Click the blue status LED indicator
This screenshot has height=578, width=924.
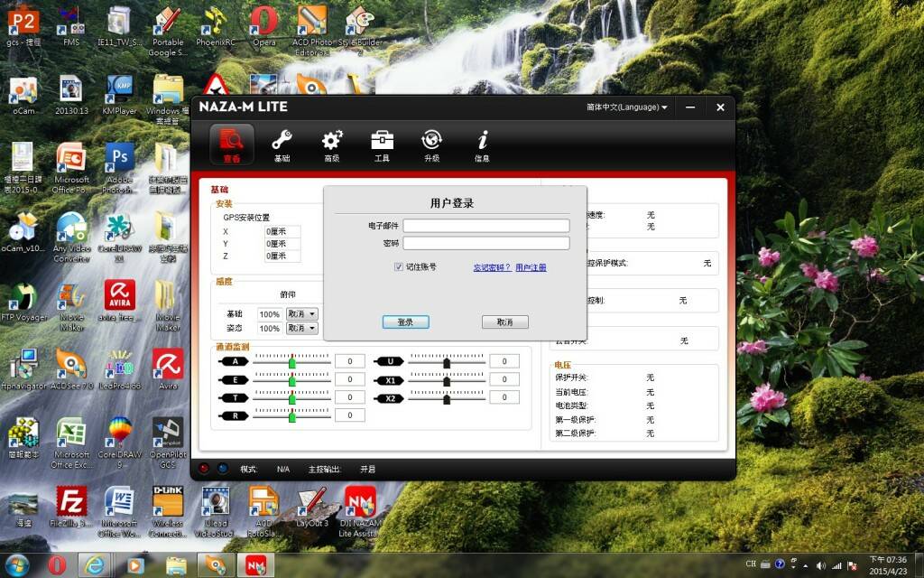point(223,469)
